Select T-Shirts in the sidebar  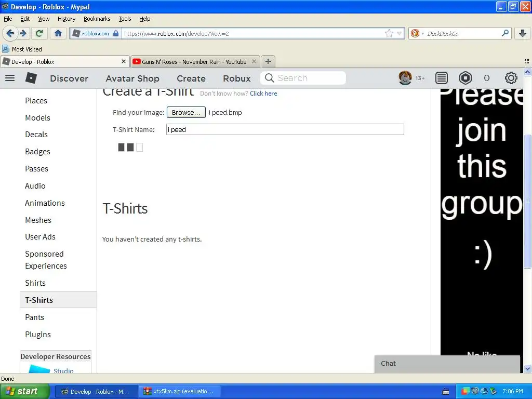(58, 300)
